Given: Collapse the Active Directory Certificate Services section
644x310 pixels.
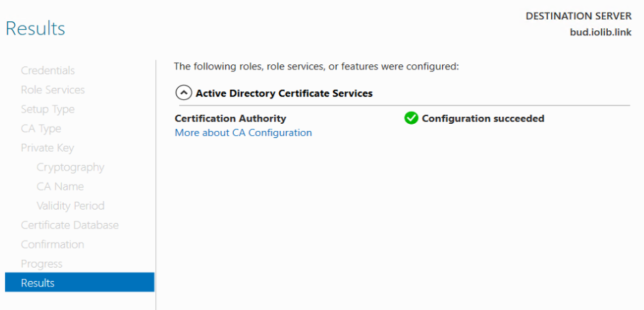Looking at the screenshot, I should point(183,93).
